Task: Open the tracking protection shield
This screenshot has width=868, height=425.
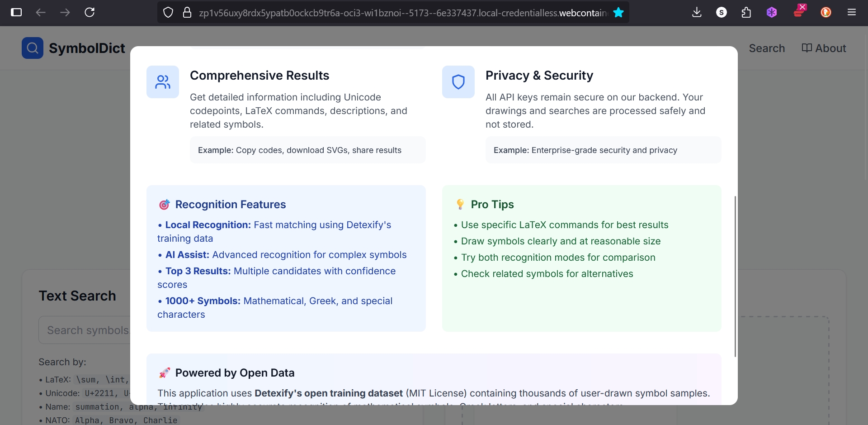Action: (x=168, y=13)
